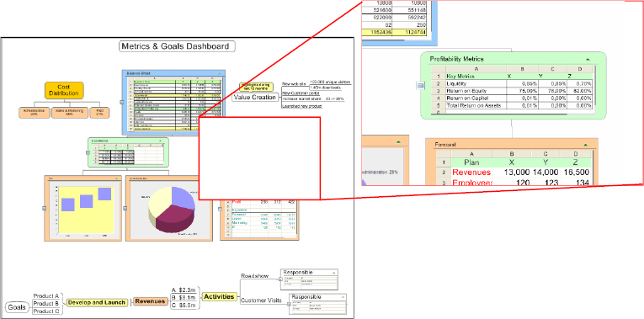The image size is (644, 319).
Task: Select row 3 header in Profitability Metrics table
Action: [438, 91]
